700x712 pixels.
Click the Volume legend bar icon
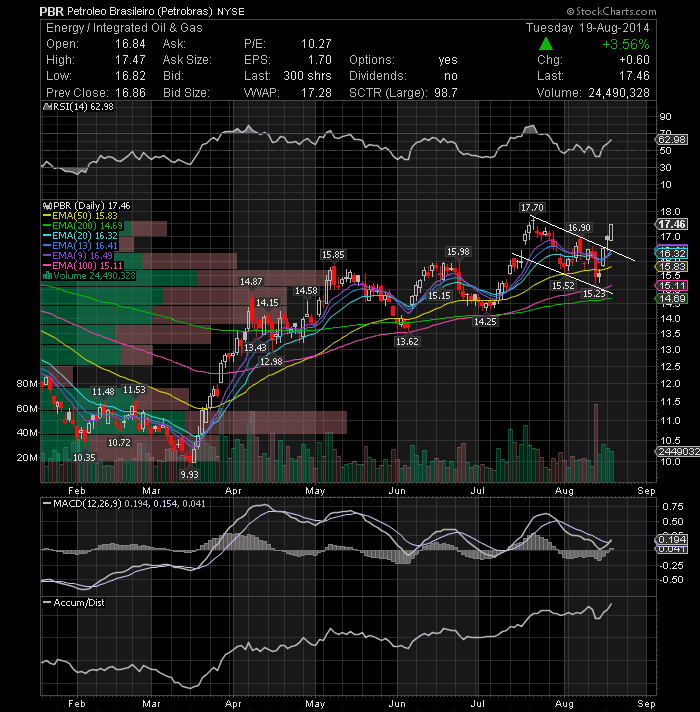47,276
